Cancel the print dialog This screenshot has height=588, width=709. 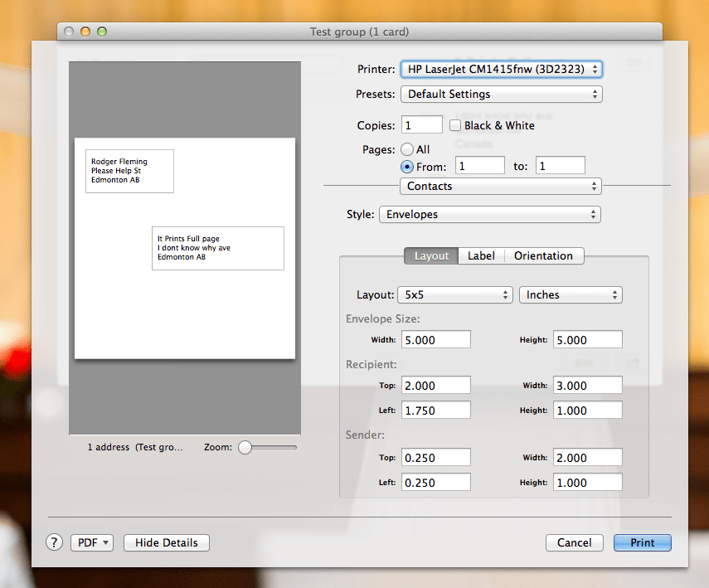point(574,542)
